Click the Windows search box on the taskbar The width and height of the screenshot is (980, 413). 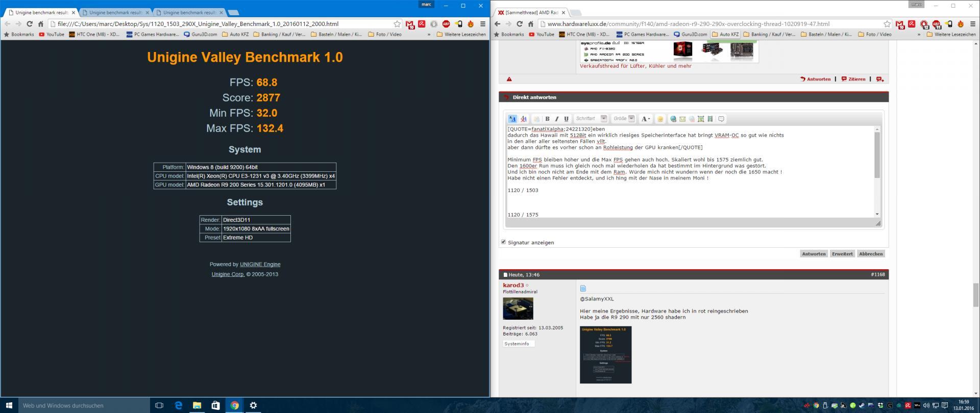[84, 405]
